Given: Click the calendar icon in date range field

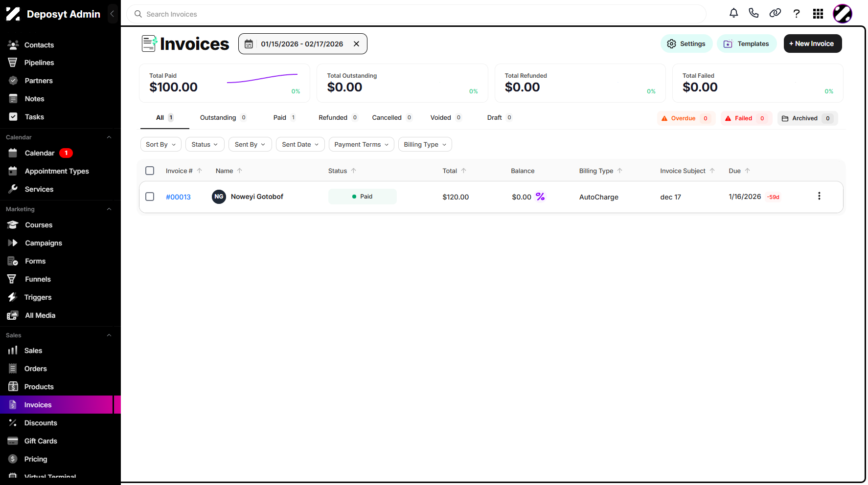Looking at the screenshot, I should pos(249,44).
